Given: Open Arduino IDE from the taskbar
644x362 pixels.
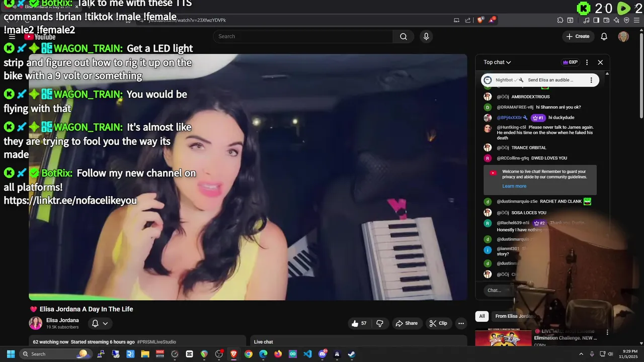Looking at the screenshot, I should click(293, 354).
